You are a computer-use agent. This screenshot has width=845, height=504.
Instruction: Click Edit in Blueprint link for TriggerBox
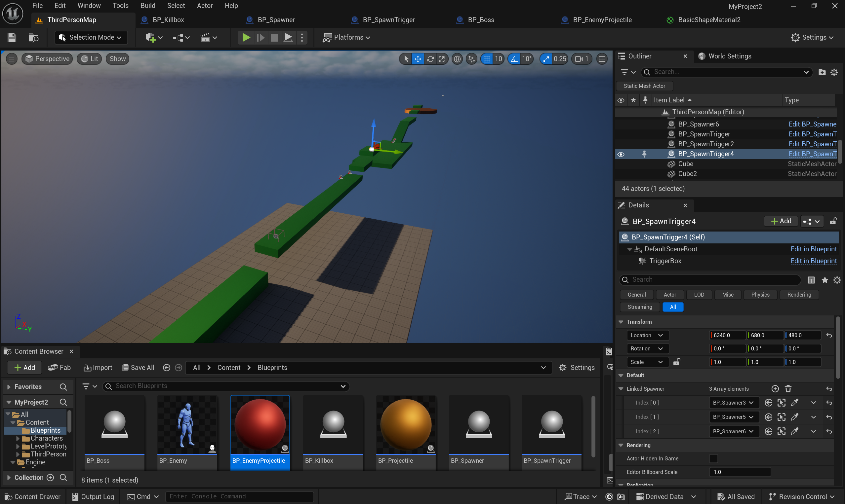point(813,261)
